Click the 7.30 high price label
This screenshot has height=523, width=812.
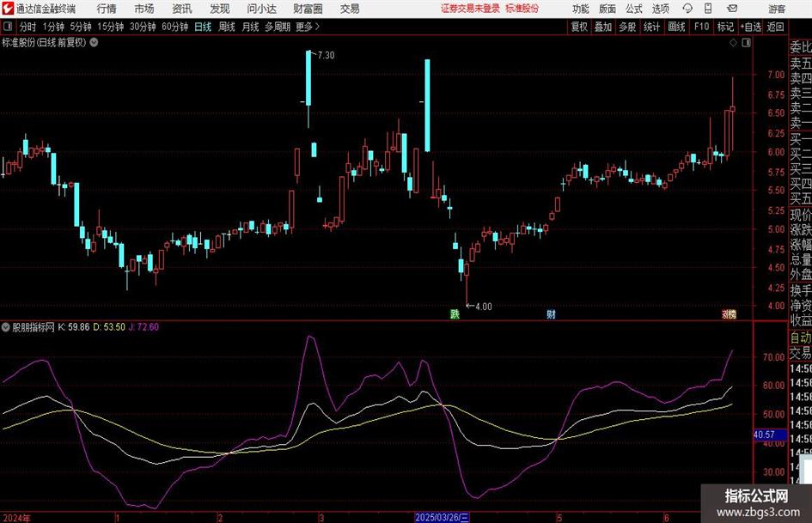(326, 55)
